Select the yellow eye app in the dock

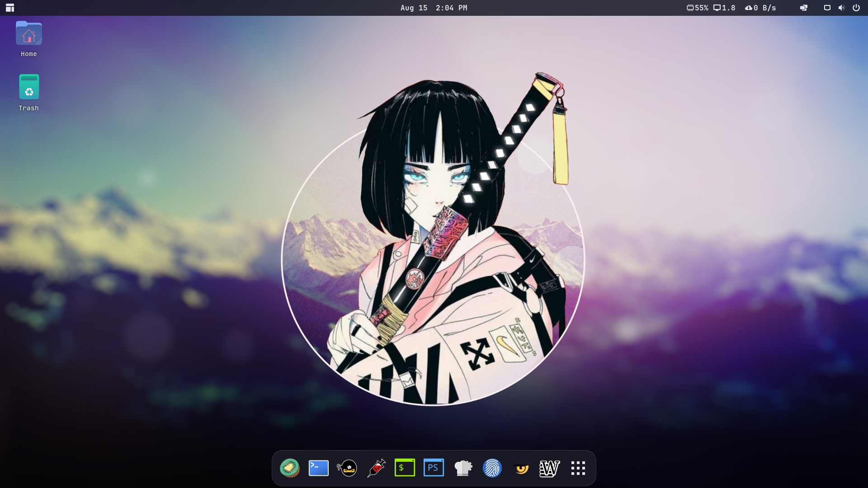pyautogui.click(x=522, y=468)
